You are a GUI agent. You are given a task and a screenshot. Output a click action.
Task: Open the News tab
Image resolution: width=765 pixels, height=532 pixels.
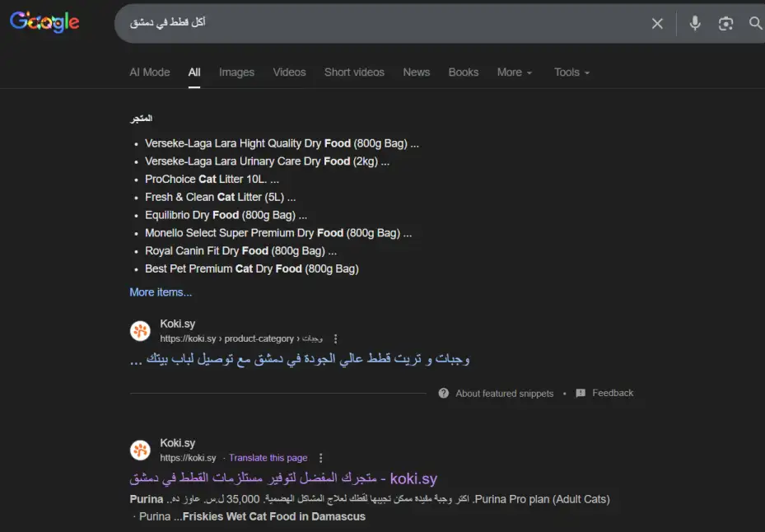(416, 72)
